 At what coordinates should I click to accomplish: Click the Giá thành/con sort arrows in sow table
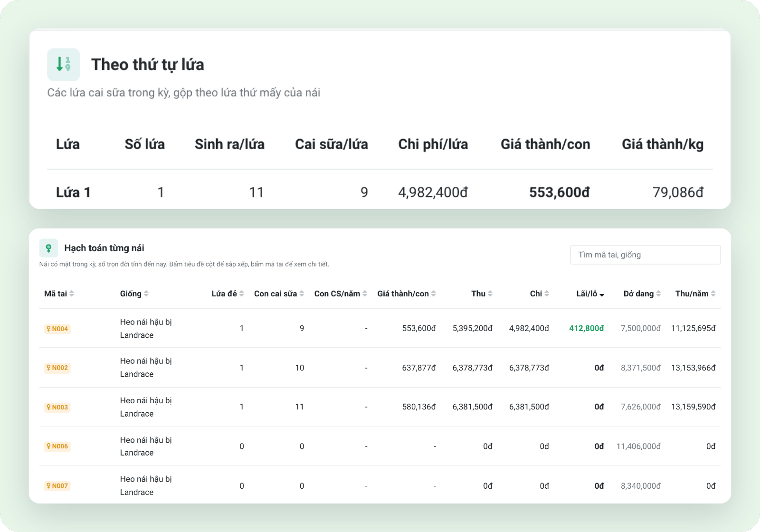click(433, 294)
